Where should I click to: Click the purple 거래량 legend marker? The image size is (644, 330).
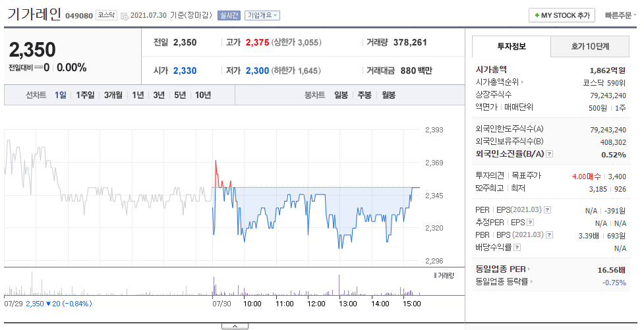(x=435, y=275)
